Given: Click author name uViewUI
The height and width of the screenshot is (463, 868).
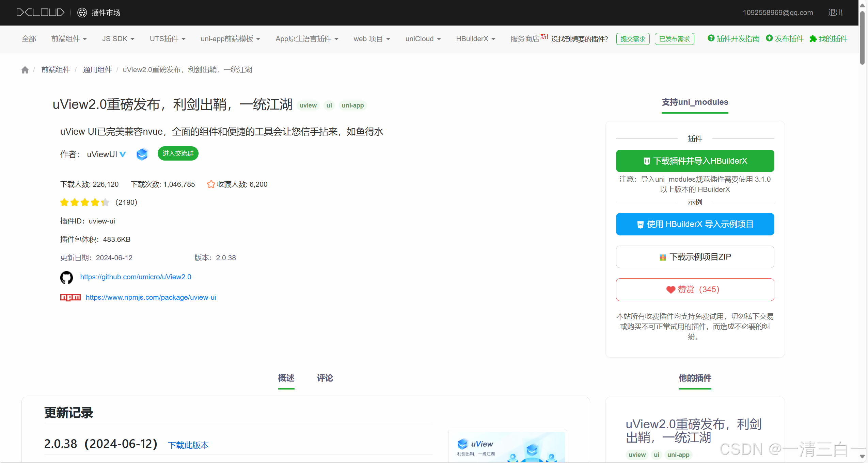Looking at the screenshot, I should (102, 154).
